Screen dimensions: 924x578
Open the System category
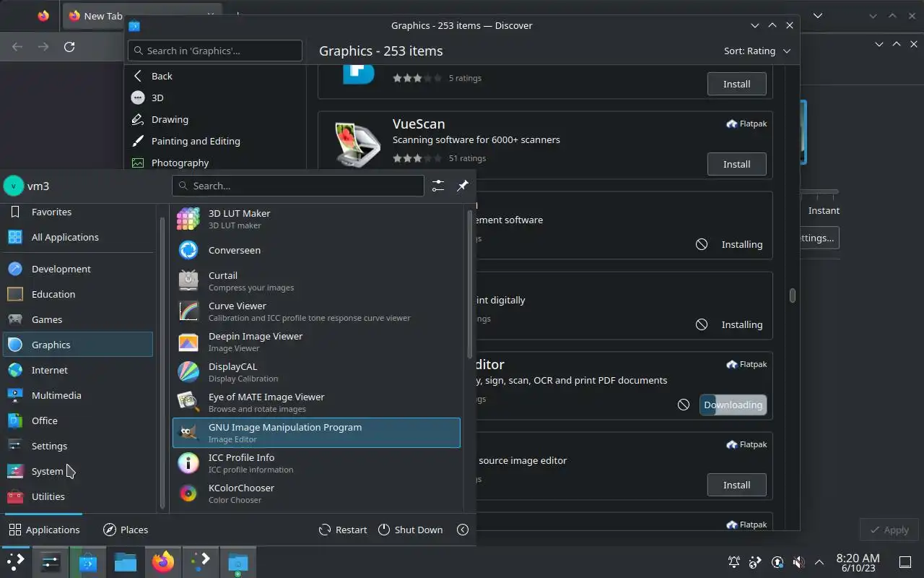click(x=78, y=471)
